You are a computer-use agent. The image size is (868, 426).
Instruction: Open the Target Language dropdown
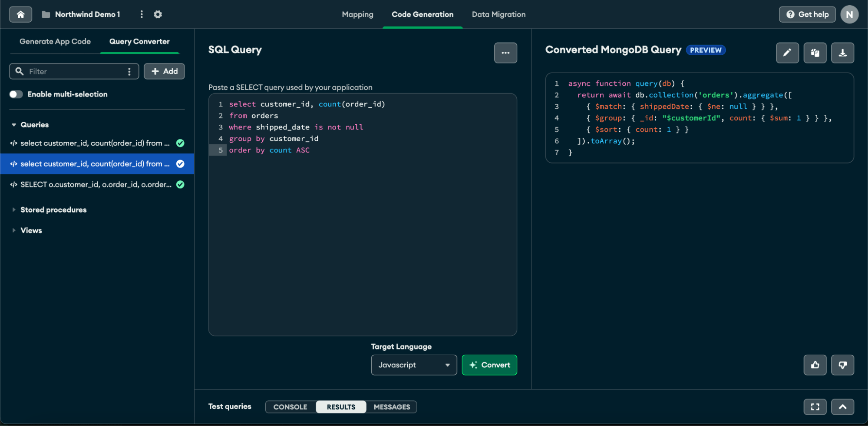[x=414, y=365]
